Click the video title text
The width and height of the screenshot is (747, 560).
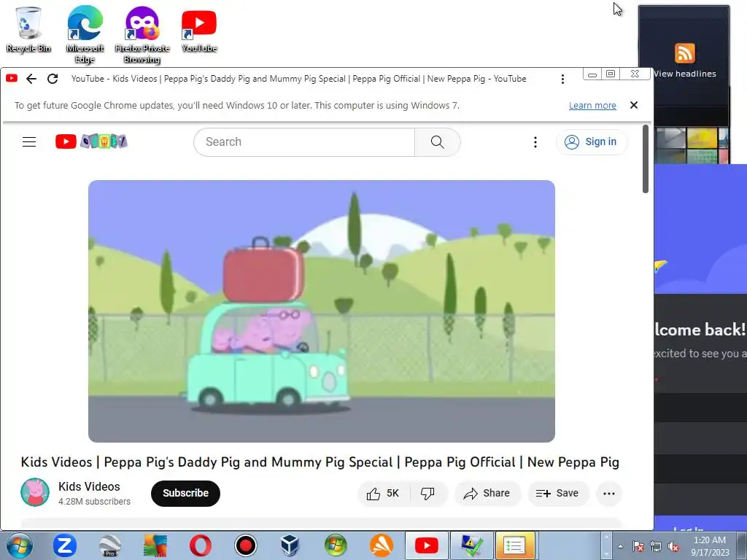[320, 462]
